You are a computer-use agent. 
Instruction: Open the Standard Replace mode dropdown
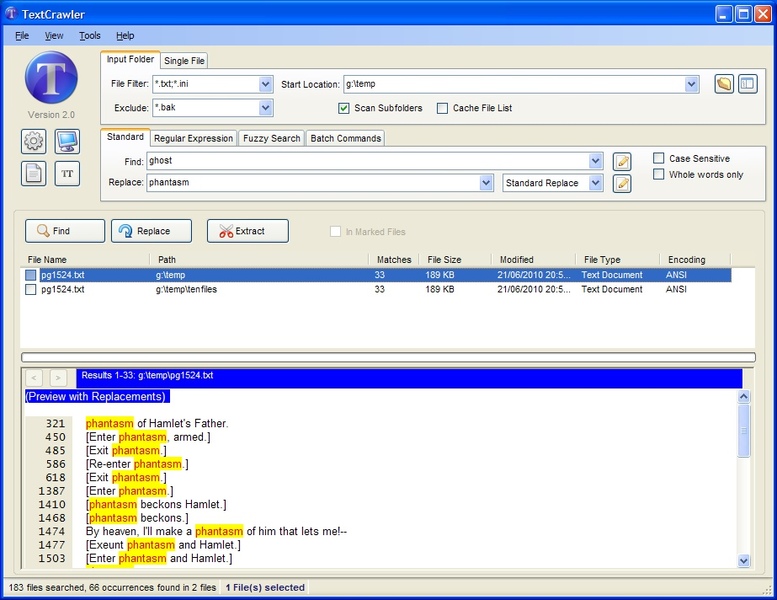tap(595, 183)
